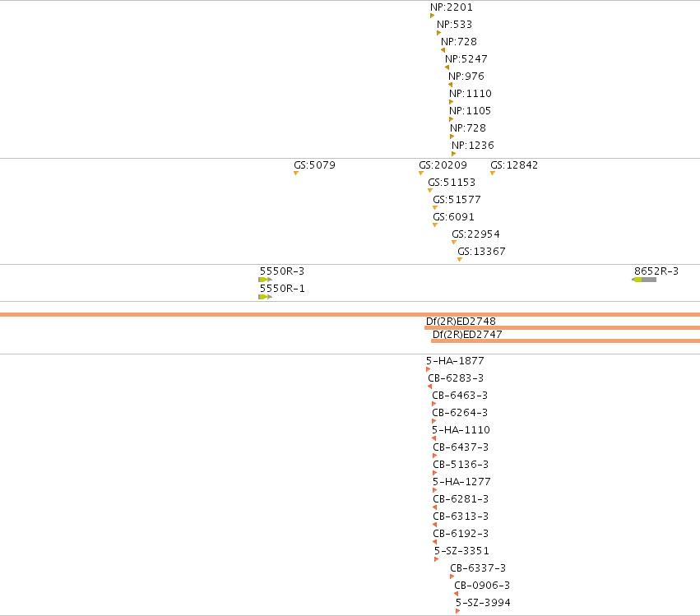
Task: Click the GS:51577 label
Action: pos(457,200)
